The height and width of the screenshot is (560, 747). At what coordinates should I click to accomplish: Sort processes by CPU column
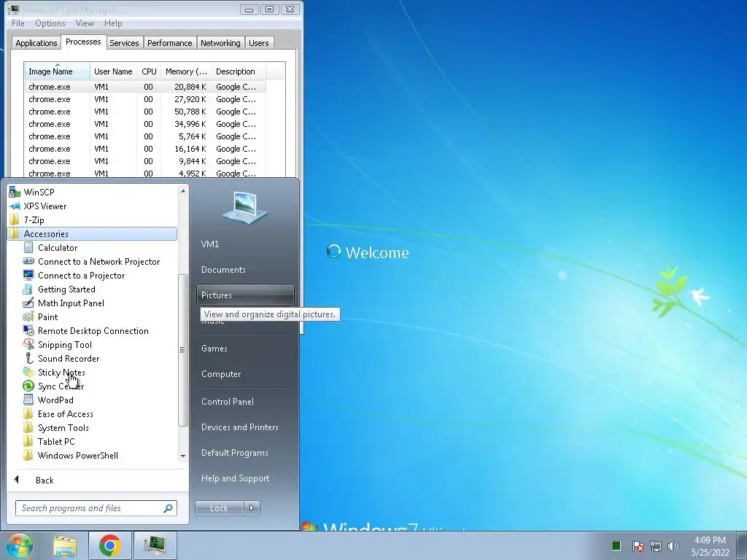pos(149,71)
